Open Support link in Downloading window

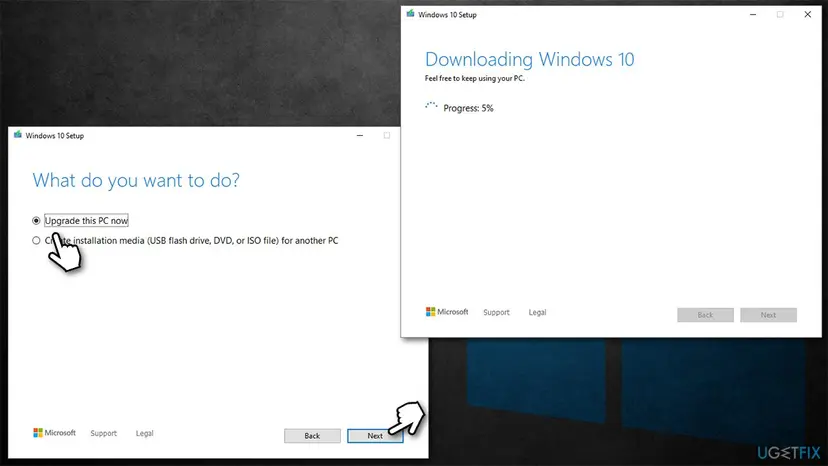coord(496,312)
